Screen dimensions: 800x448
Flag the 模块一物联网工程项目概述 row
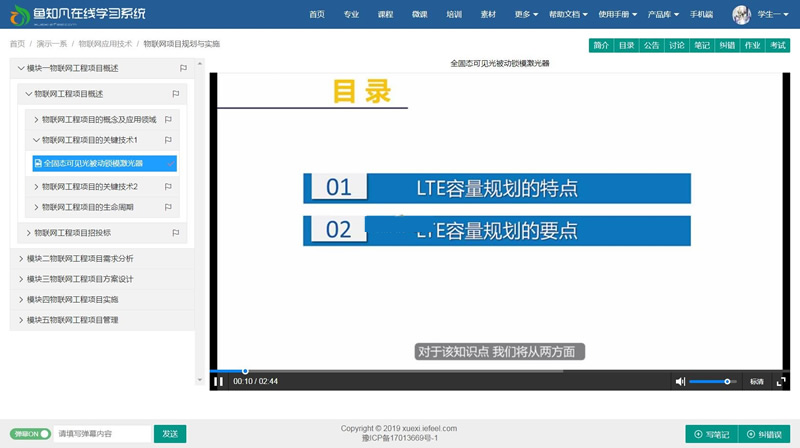183,68
